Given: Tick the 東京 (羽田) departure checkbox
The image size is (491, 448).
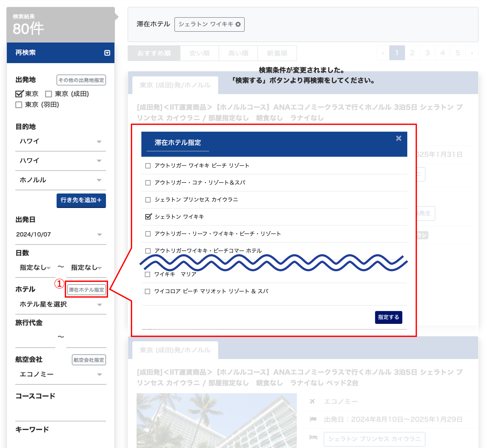Looking at the screenshot, I should click(x=19, y=105).
